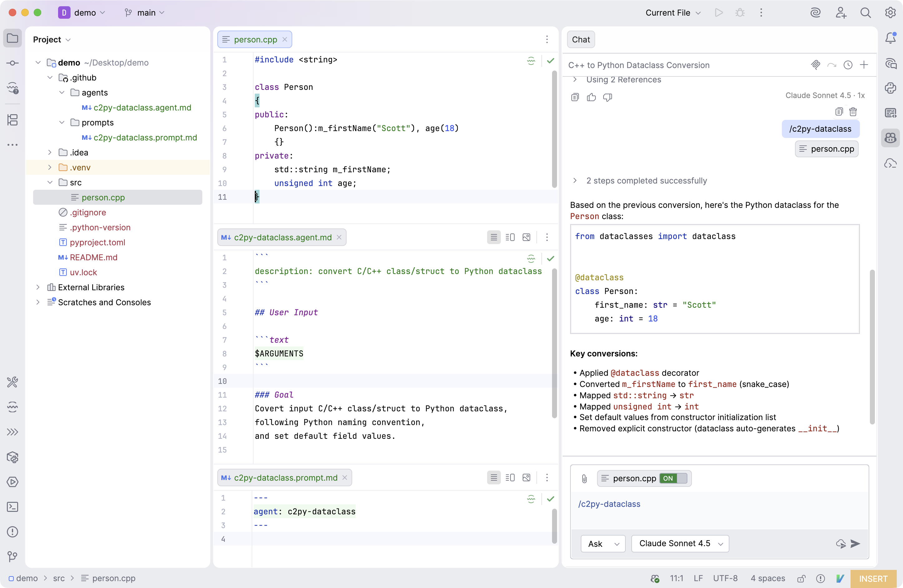Expand the .venv folder in the project tree
This screenshot has width=903, height=588.
click(50, 167)
